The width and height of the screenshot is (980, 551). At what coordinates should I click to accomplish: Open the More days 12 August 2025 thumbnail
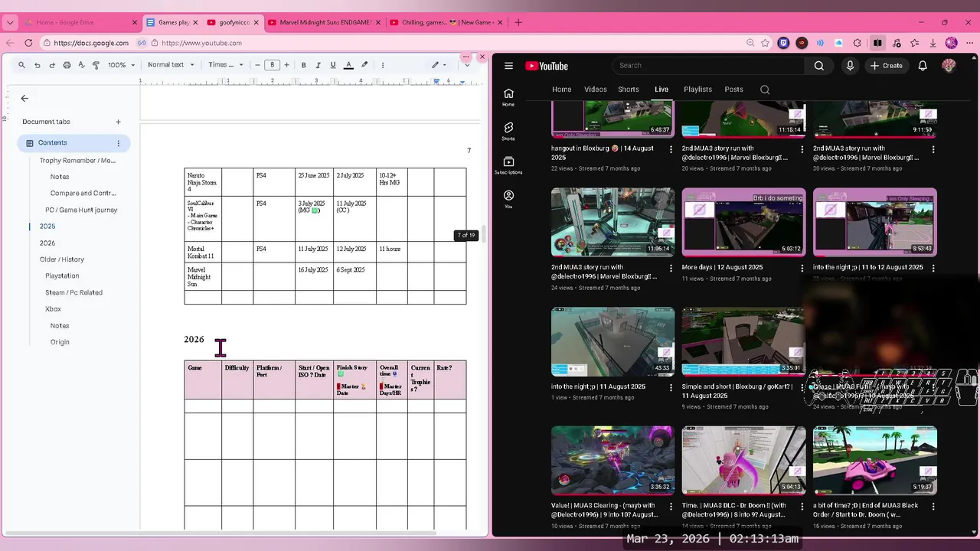pyautogui.click(x=744, y=222)
